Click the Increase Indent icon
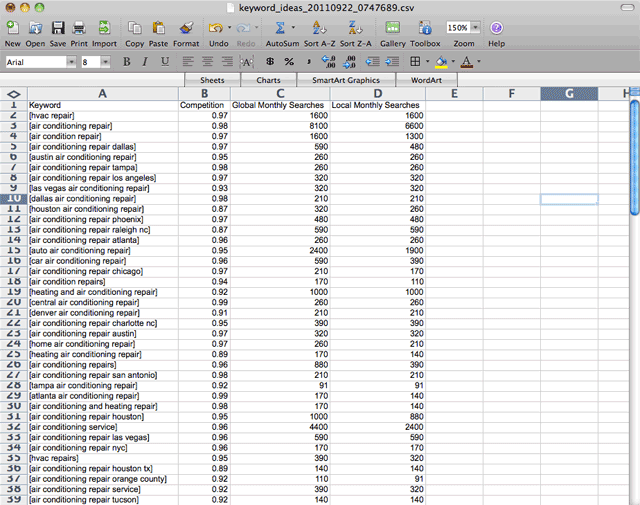 point(392,62)
